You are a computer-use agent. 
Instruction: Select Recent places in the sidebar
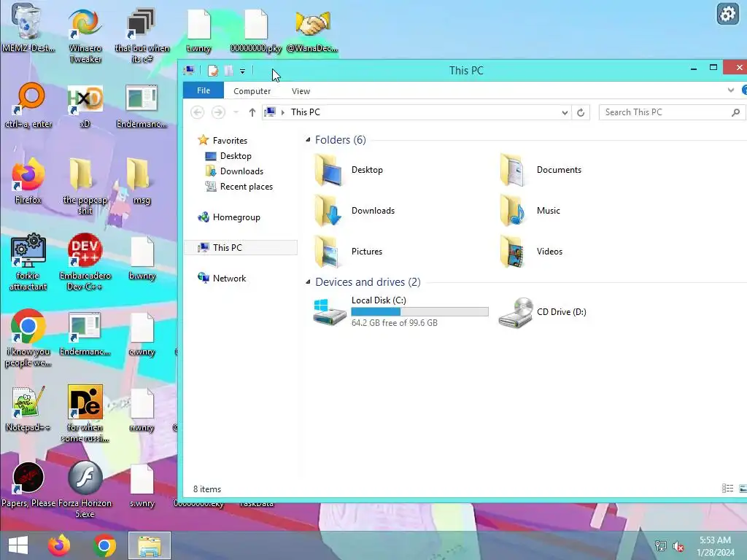(246, 187)
